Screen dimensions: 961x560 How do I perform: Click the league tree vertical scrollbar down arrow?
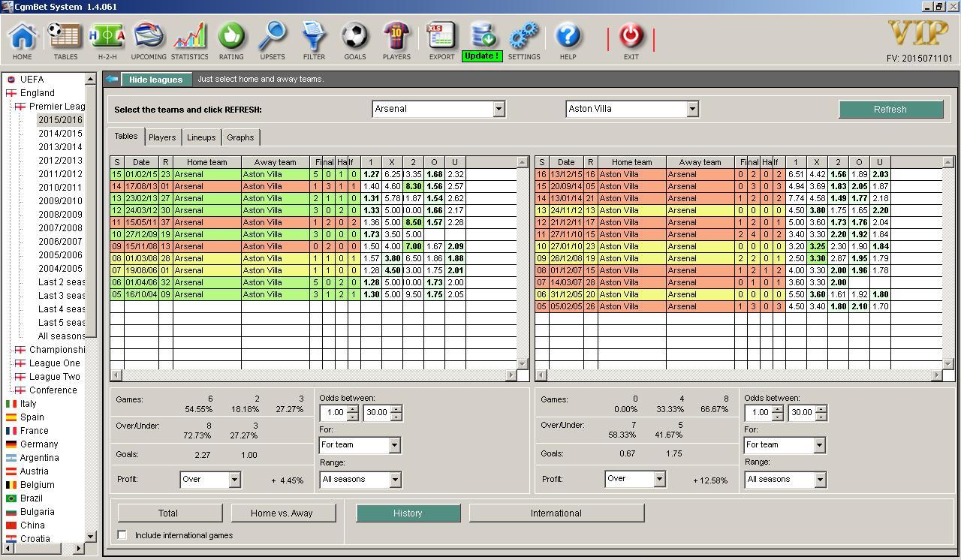coord(91,536)
